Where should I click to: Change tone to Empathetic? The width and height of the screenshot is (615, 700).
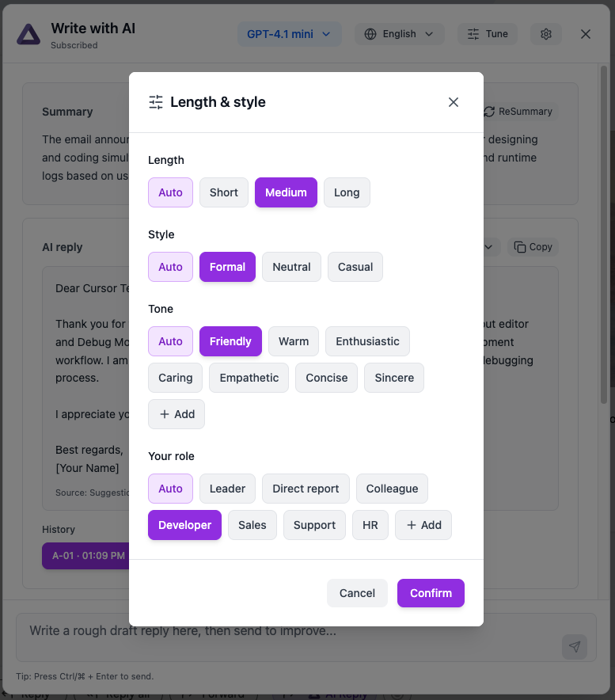coord(249,378)
